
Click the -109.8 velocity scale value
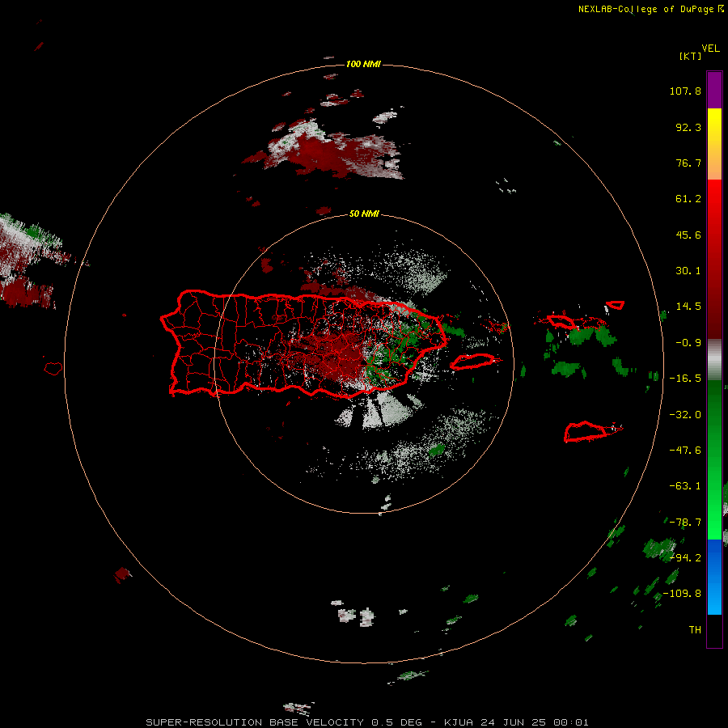click(683, 594)
